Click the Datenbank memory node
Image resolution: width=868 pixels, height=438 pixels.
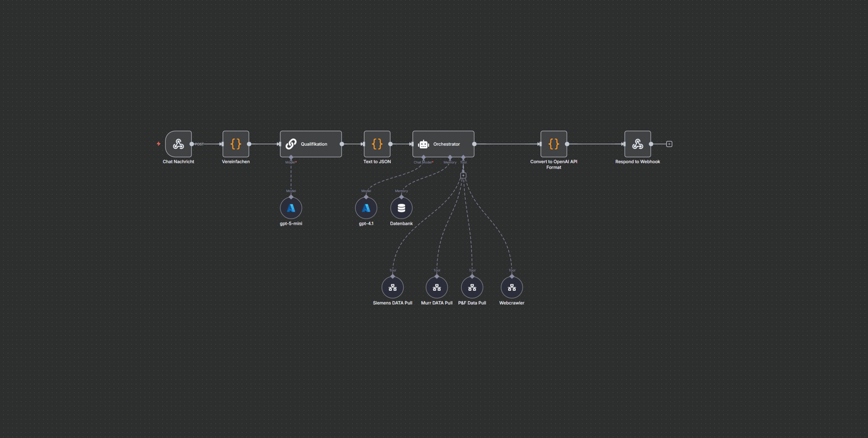point(401,208)
